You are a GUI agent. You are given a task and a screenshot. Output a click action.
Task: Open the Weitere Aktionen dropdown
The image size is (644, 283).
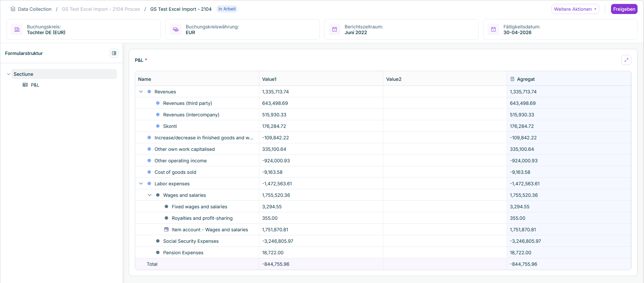click(x=575, y=9)
